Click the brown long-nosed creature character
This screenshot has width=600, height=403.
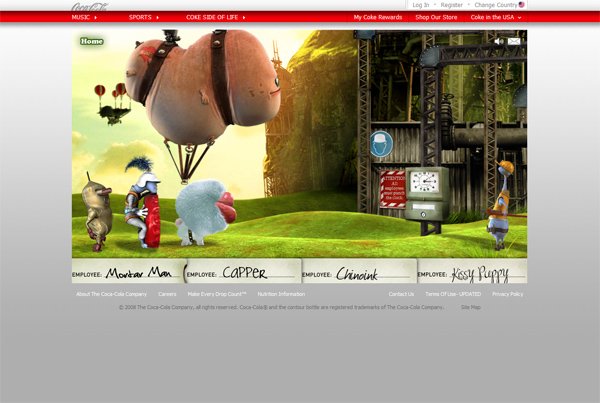point(97,212)
